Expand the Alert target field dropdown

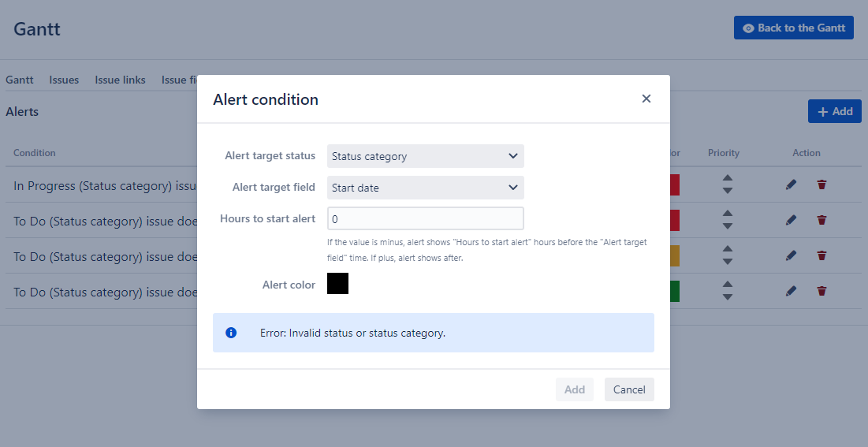(x=425, y=188)
